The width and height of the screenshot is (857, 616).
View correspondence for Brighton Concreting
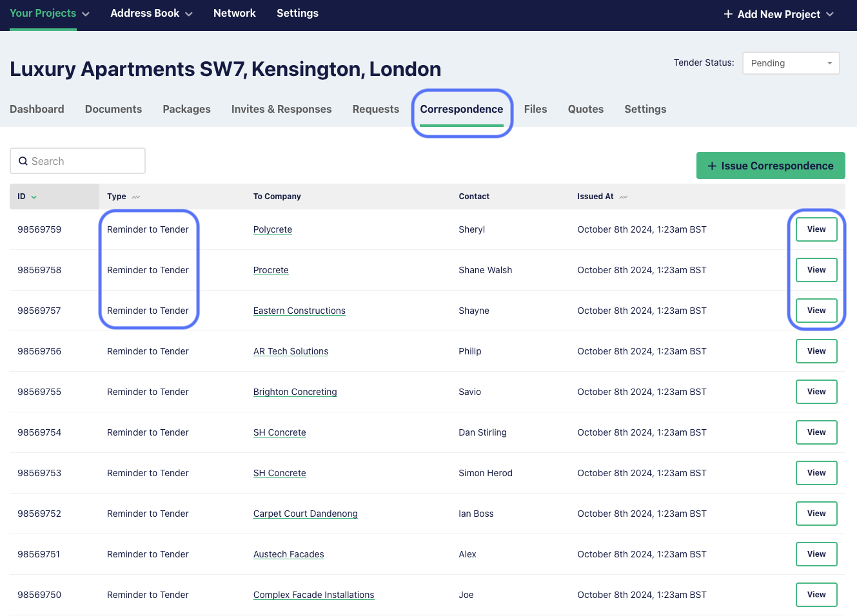click(816, 392)
